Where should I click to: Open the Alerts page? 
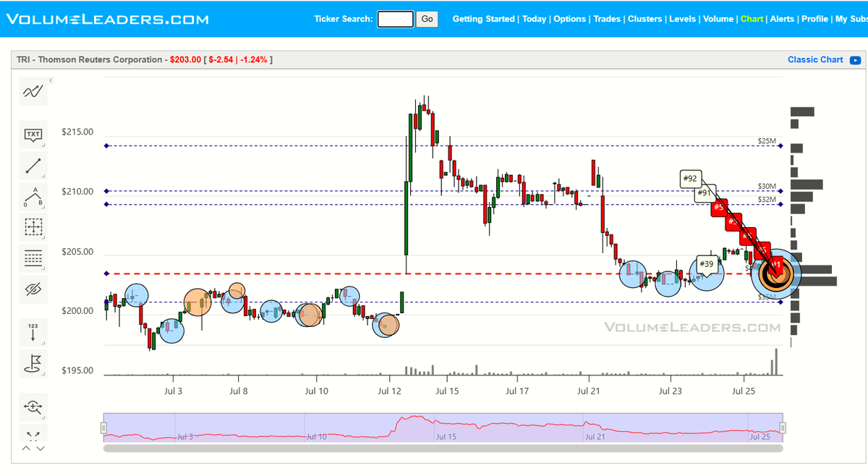(x=782, y=19)
